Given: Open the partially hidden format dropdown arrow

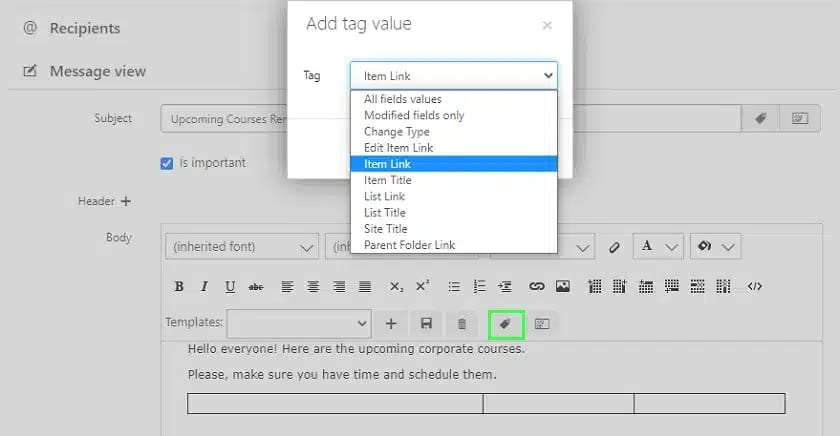Looking at the screenshot, I should pos(583,247).
